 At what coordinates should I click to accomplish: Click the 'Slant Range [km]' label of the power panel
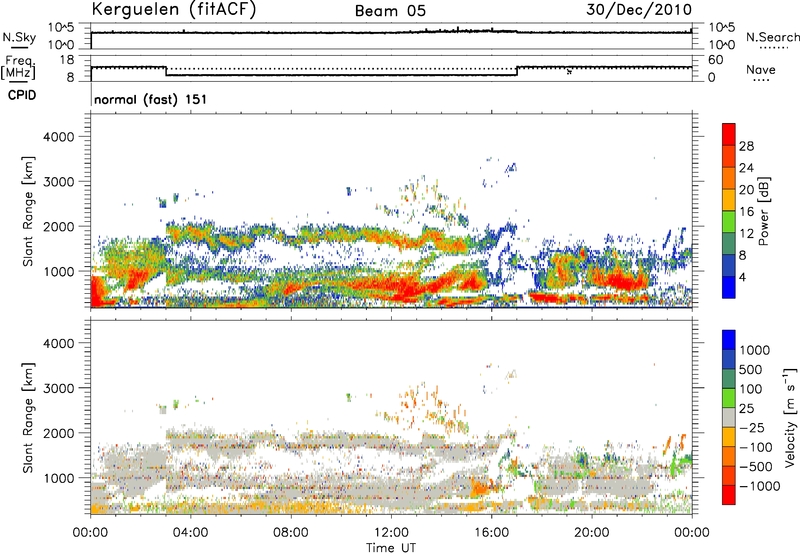[x=28, y=211]
